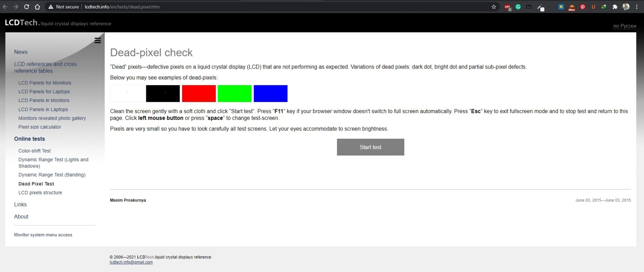Open LCD Panels for Monitors
The image size is (644, 272).
point(45,83)
